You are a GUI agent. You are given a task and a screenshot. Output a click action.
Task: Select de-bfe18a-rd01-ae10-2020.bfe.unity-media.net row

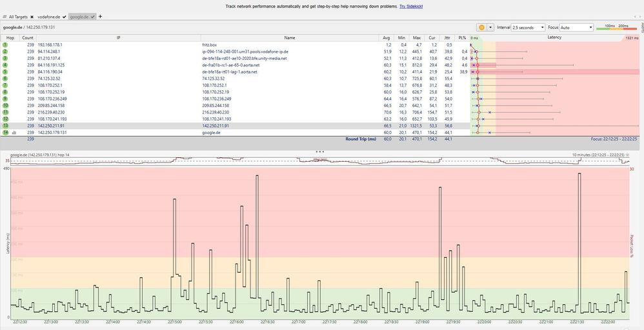[245, 58]
